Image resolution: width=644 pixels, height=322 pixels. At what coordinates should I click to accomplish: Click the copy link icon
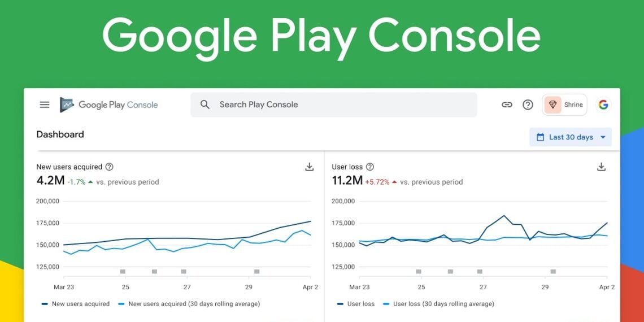tap(507, 105)
